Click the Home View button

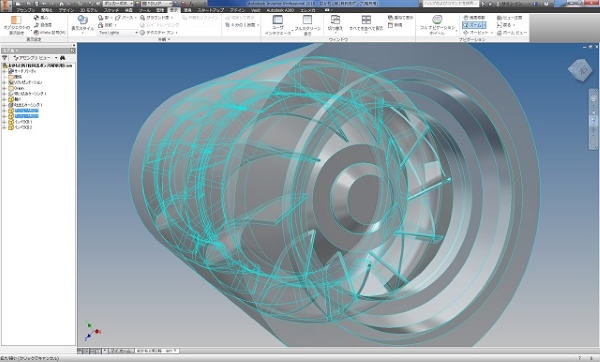(x=512, y=33)
